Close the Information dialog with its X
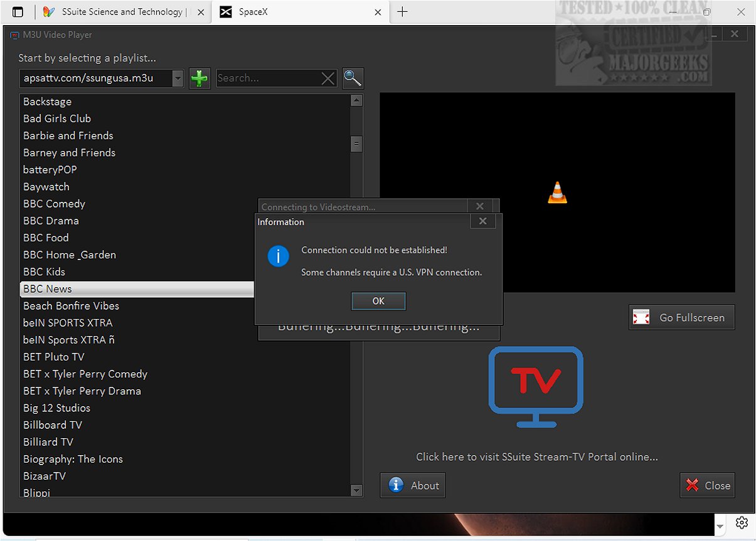Image resolution: width=756 pixels, height=541 pixels. click(482, 221)
